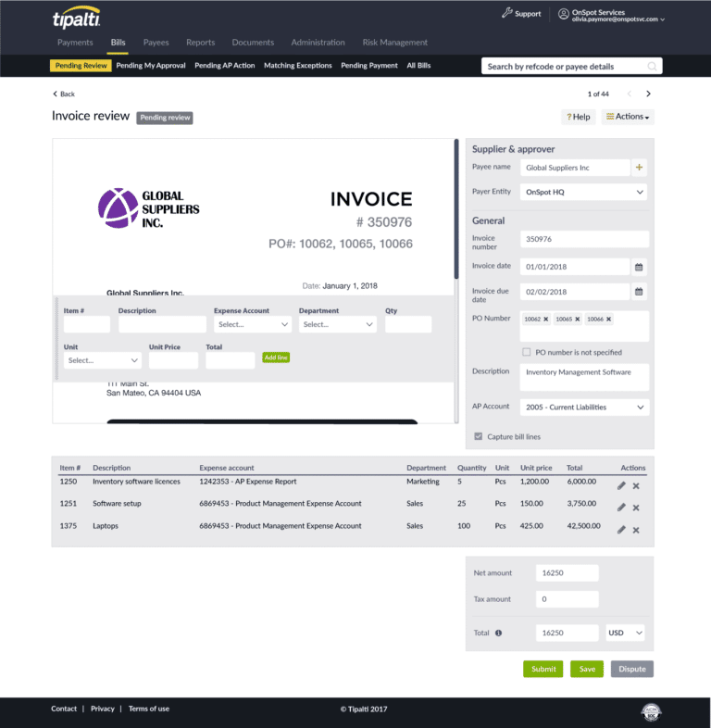The image size is (711, 728).
Task: Check 'PO number is not specified'
Action: click(x=526, y=352)
